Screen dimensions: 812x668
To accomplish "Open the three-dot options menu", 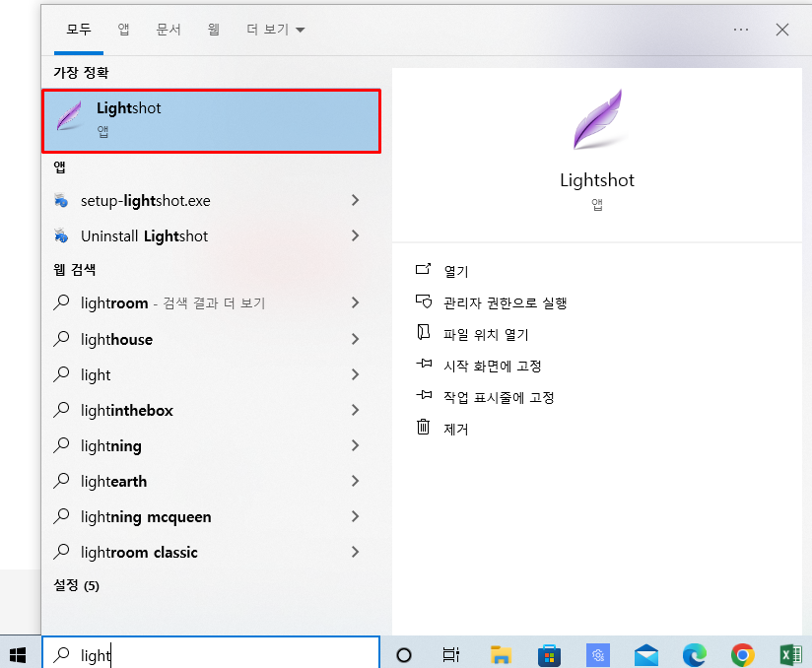I will coord(741,30).
